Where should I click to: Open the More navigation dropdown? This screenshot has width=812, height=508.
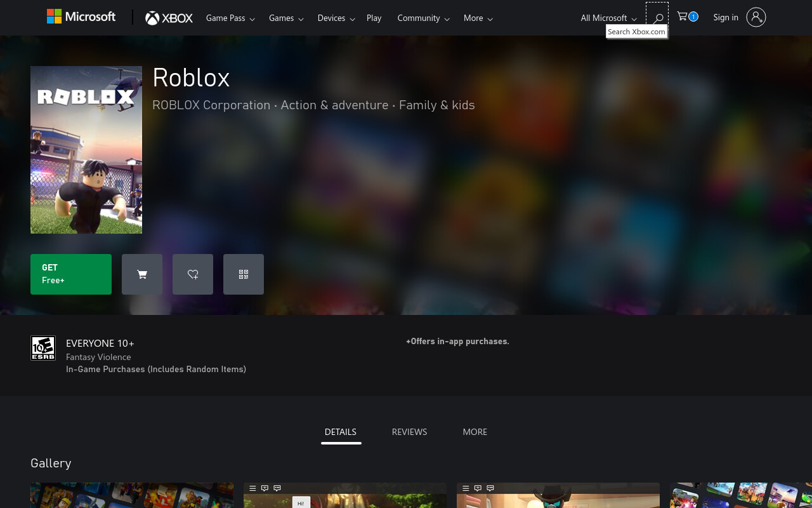coord(478,18)
